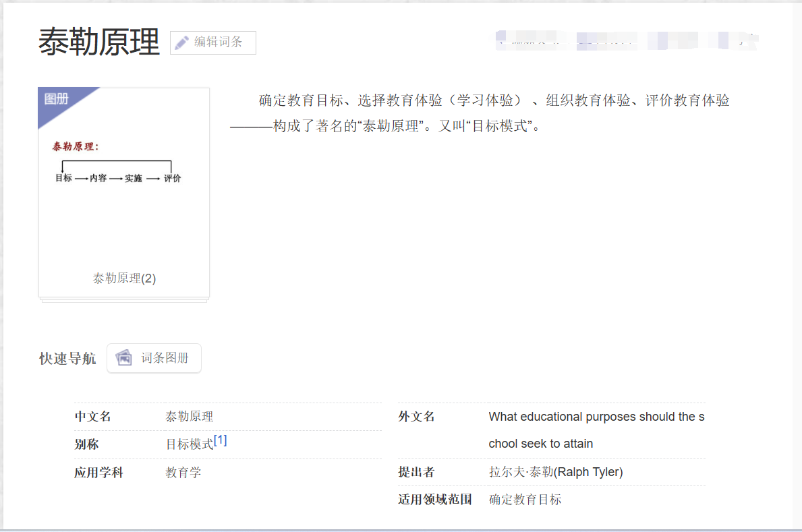Viewport: 802px width, 532px height.
Task: Select the 外文名 field label
Action: (x=416, y=417)
